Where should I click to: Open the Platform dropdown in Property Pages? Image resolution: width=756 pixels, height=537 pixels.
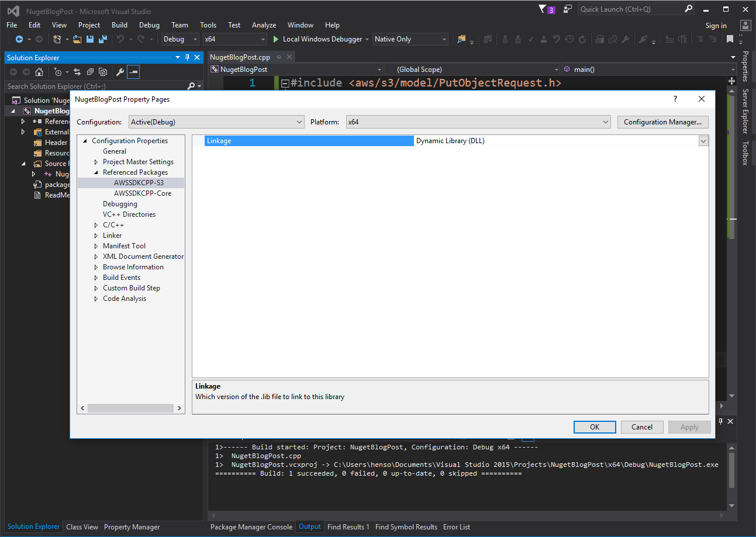coord(478,122)
